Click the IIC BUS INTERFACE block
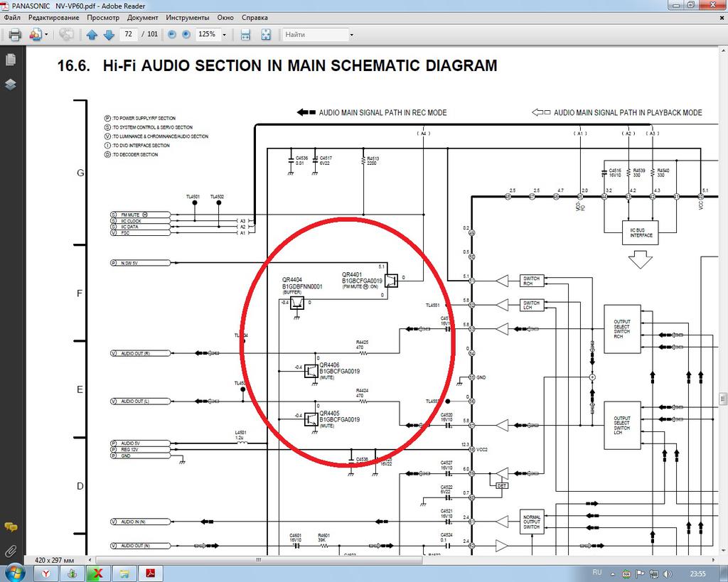728x582 pixels. [x=641, y=233]
